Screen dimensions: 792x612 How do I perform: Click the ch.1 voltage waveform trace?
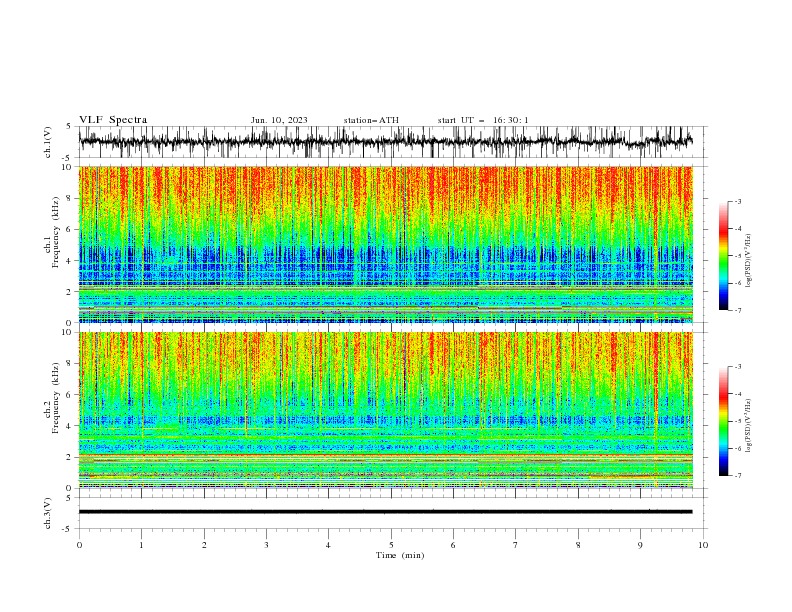click(x=385, y=142)
